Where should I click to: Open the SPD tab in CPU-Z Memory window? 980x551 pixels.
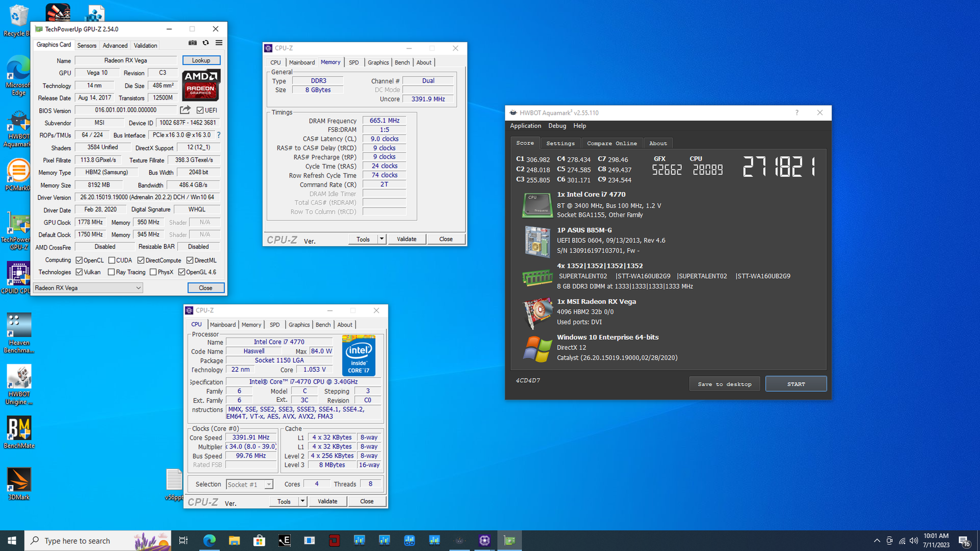[x=354, y=62]
